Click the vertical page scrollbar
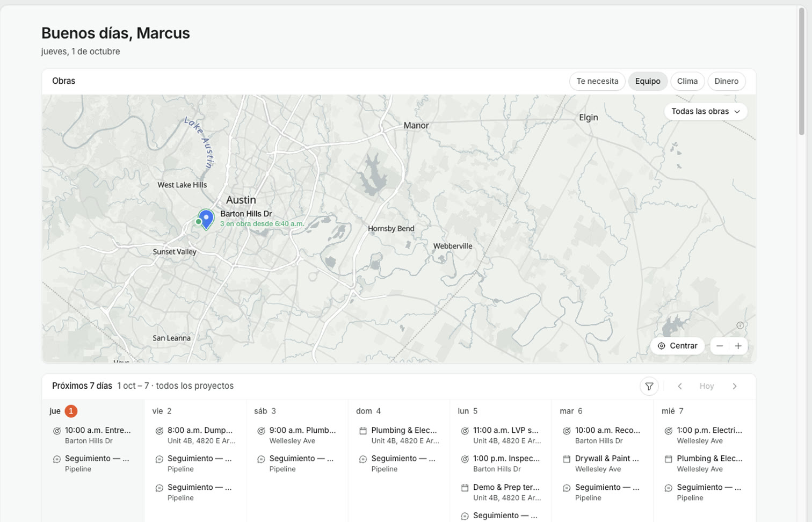Viewport: 812px width, 522px height. click(802, 71)
